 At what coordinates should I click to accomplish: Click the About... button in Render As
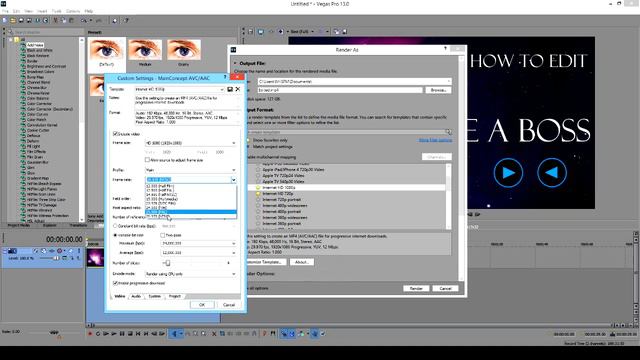click(x=302, y=262)
